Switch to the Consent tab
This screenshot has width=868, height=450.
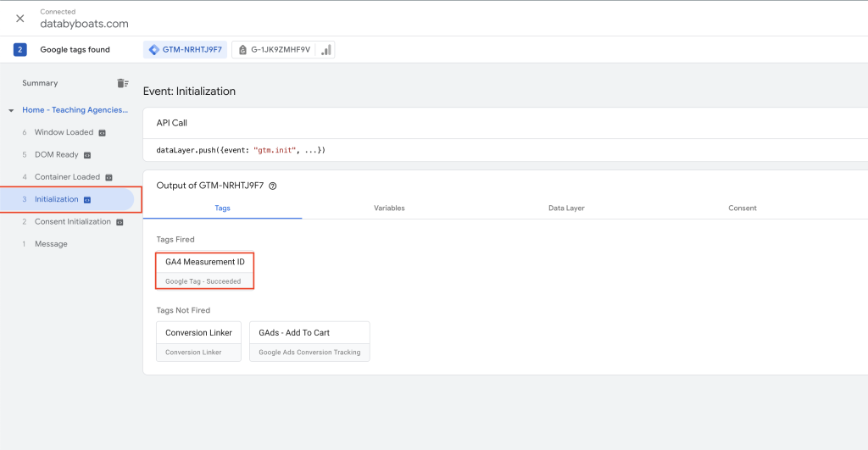(x=743, y=208)
